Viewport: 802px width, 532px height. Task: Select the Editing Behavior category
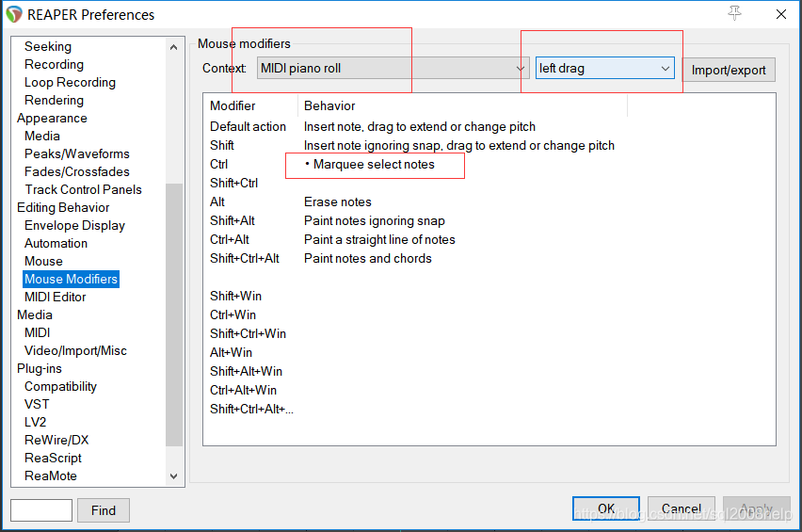click(x=63, y=208)
